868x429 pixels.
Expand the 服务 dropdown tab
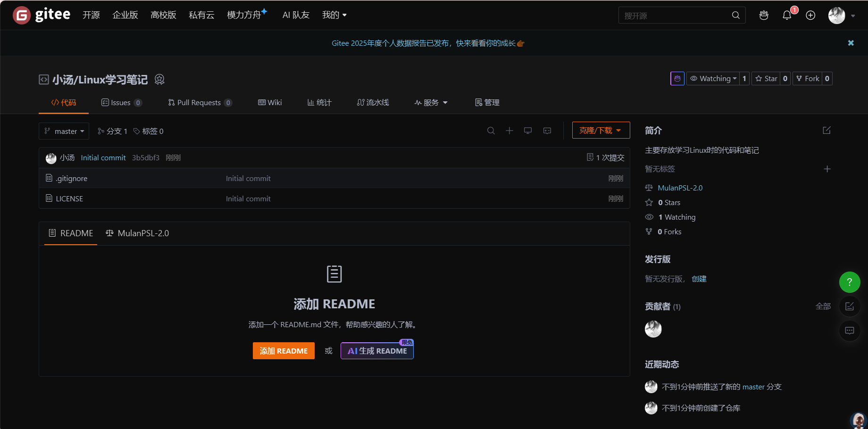[431, 102]
